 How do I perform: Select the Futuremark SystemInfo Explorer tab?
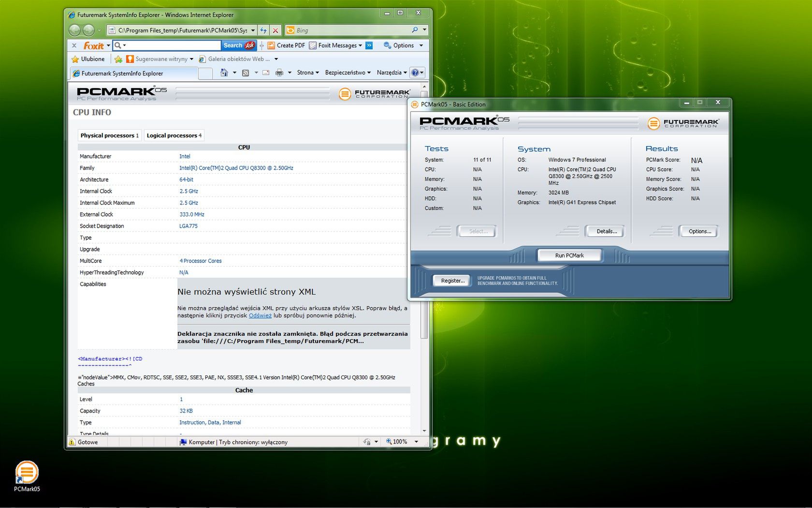click(134, 74)
